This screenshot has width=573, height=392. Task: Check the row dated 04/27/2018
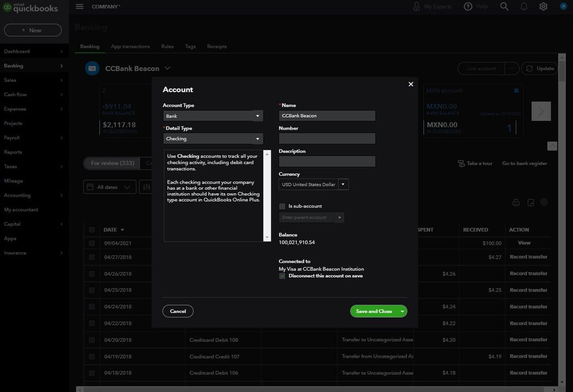92,257
